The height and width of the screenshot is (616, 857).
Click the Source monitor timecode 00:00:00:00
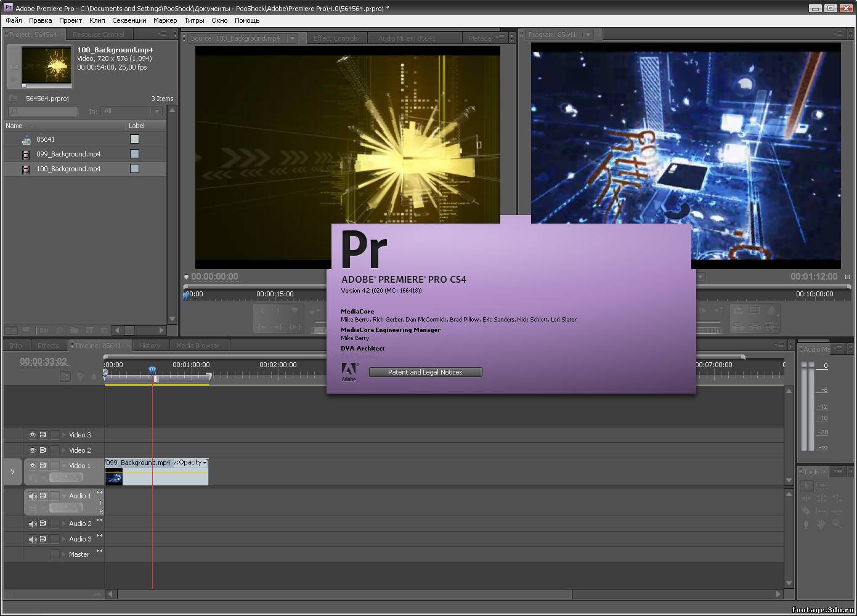(x=214, y=277)
